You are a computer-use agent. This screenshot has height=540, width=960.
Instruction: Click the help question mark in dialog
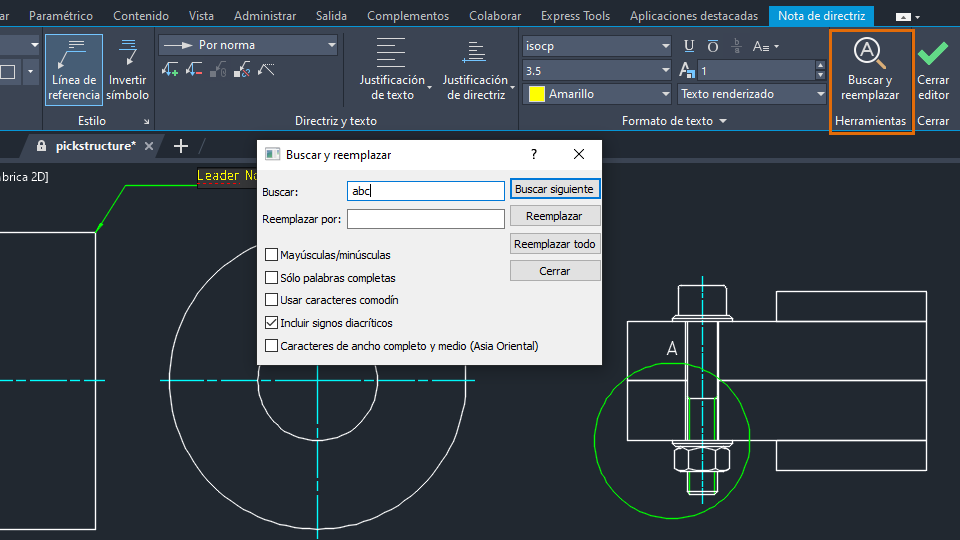534,154
